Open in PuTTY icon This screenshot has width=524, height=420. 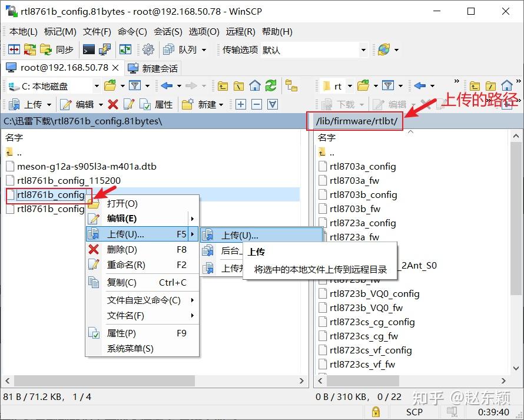105,49
